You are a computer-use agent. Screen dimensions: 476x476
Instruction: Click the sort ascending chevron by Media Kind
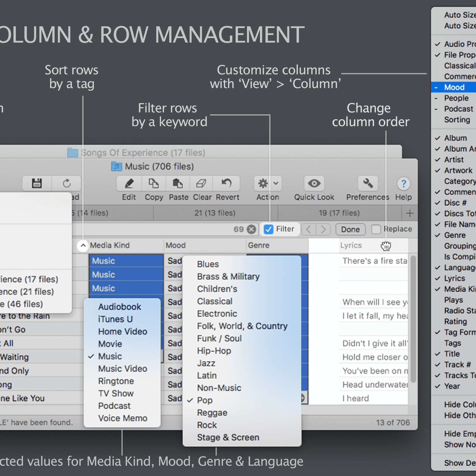click(x=83, y=246)
